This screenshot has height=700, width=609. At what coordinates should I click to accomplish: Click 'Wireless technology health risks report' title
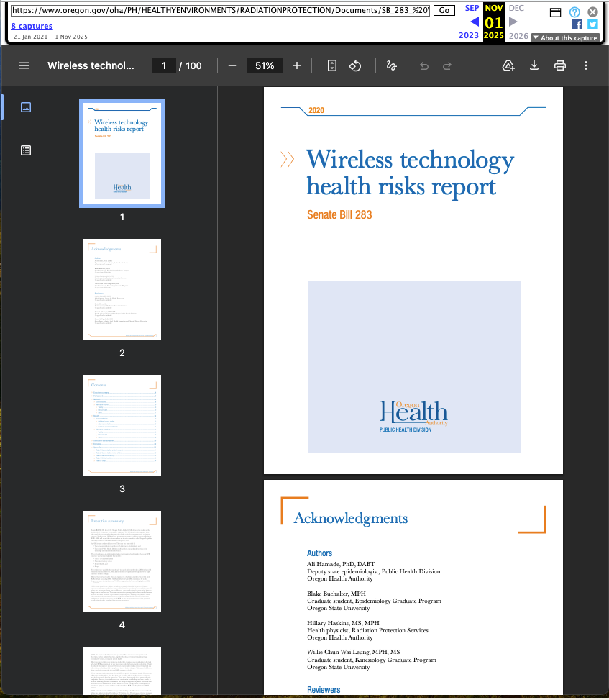click(x=410, y=173)
